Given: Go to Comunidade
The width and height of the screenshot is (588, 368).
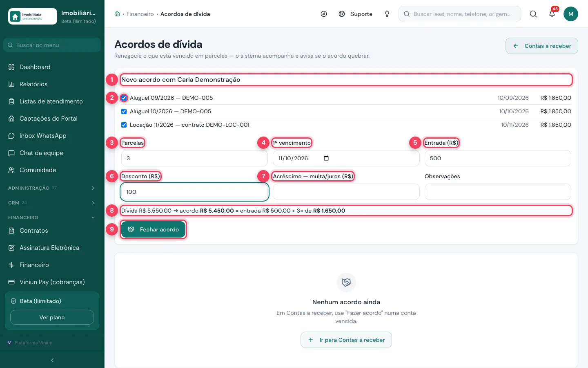Looking at the screenshot, I should [52, 170].
